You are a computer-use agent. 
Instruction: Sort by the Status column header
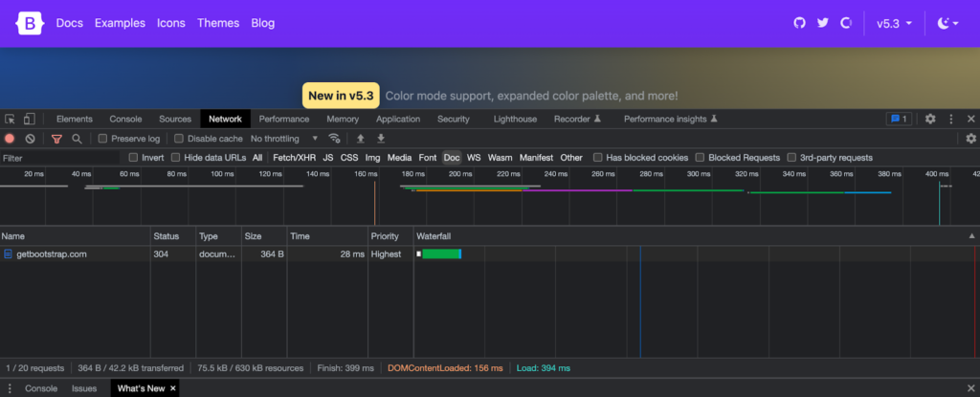click(173, 236)
